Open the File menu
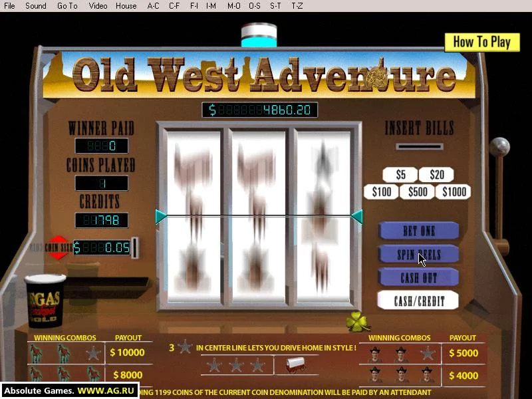The image size is (532, 399). point(9,6)
